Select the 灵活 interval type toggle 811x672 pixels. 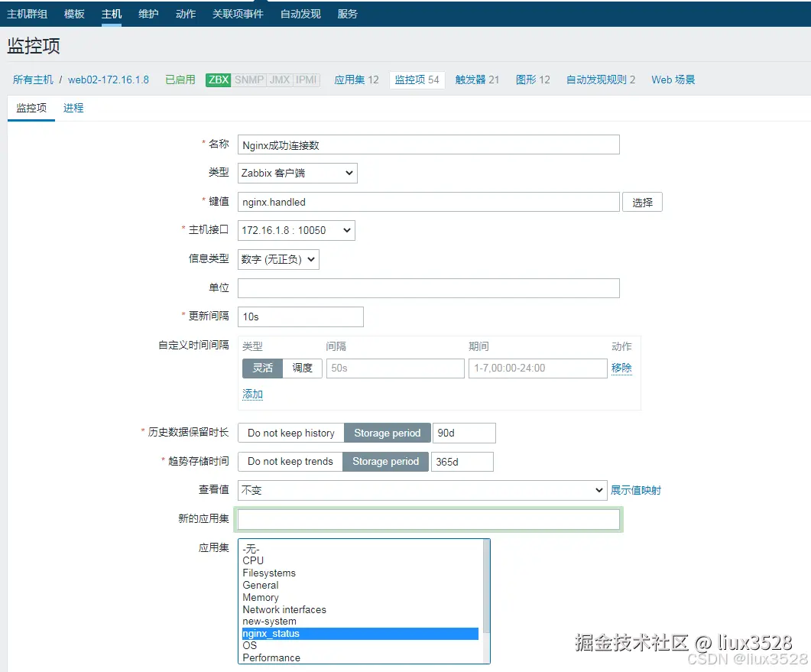[x=262, y=368]
